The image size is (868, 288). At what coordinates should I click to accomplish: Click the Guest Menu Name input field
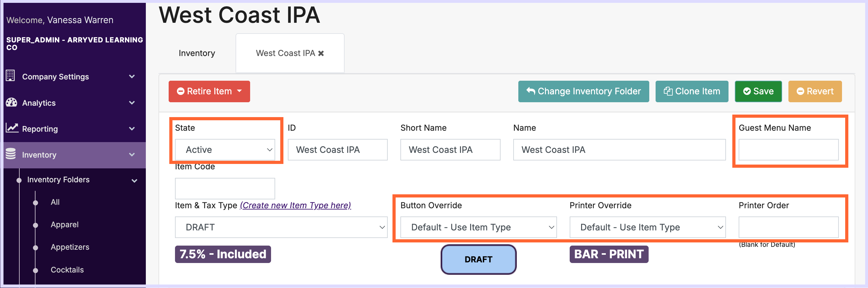pos(788,150)
